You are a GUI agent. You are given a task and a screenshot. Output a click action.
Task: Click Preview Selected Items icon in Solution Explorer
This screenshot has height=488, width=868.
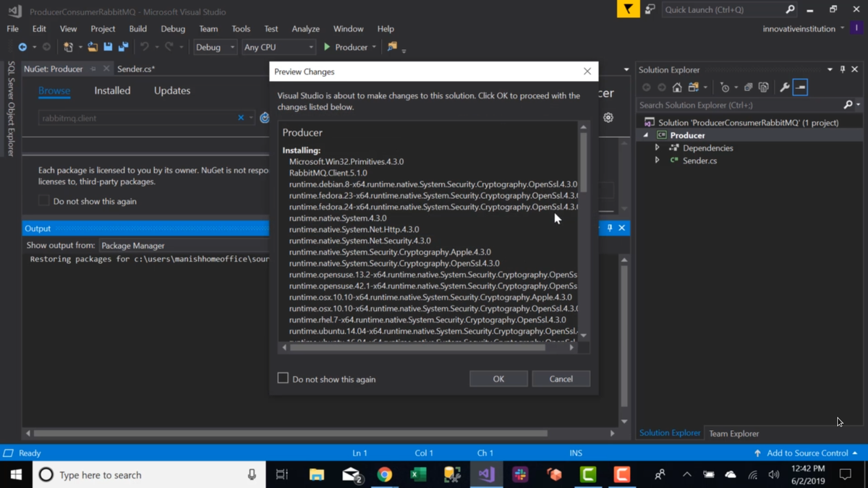point(800,87)
